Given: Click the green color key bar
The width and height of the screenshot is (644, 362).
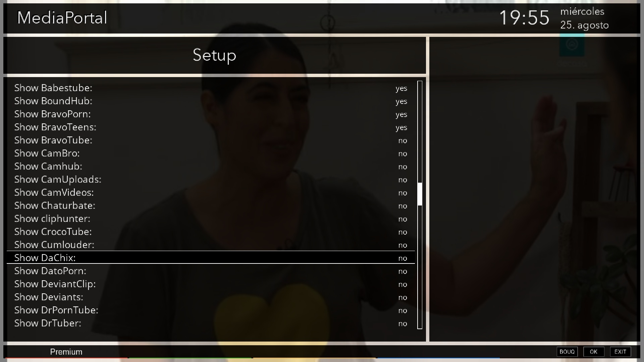Looking at the screenshot, I should pos(190,358).
